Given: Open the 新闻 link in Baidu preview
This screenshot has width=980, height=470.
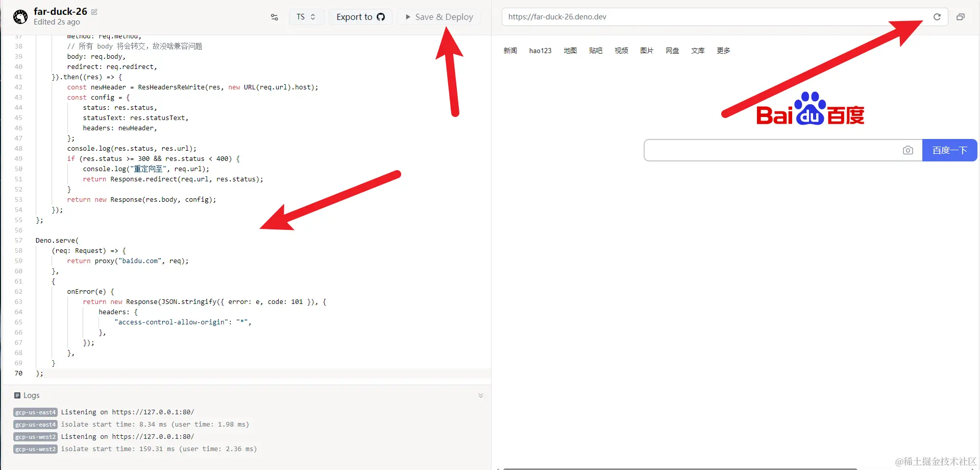Looking at the screenshot, I should [x=510, y=51].
